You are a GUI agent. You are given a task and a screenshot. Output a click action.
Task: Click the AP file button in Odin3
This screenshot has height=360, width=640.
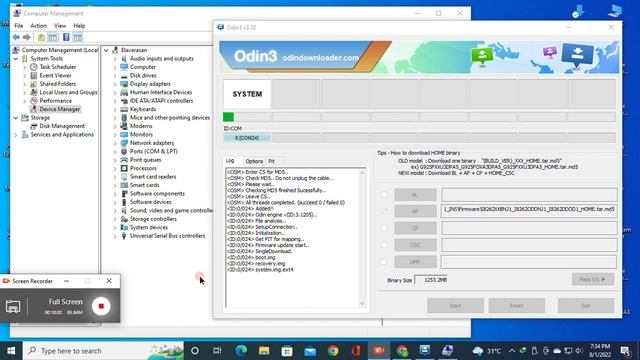point(415,211)
